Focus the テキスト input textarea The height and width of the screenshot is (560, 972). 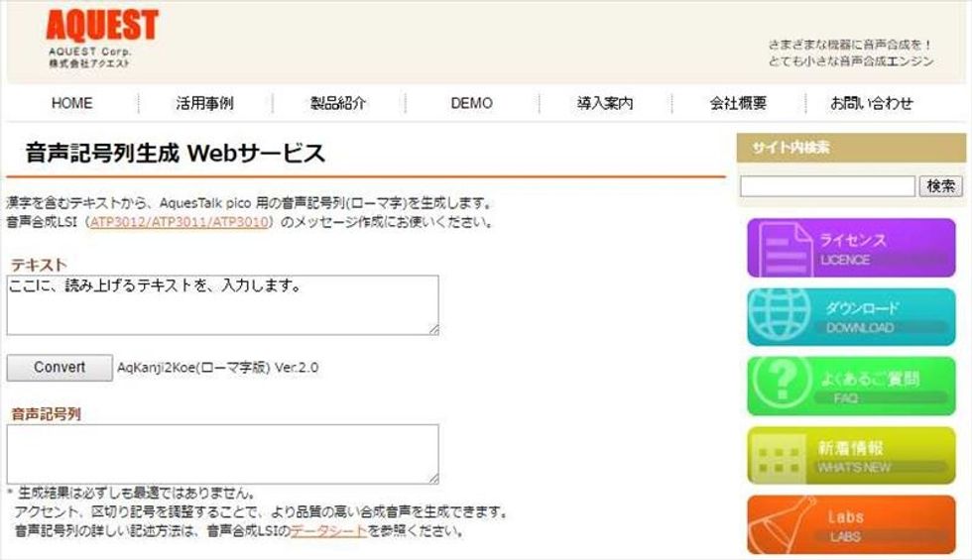point(222,305)
